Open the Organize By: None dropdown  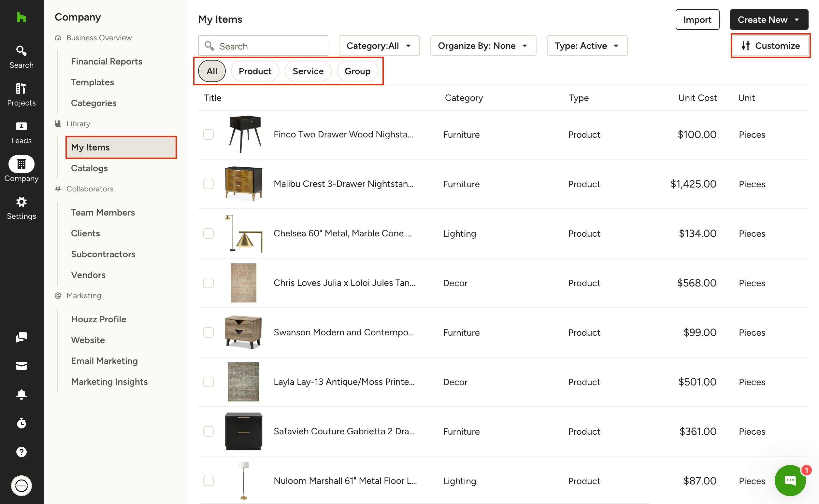click(x=483, y=46)
